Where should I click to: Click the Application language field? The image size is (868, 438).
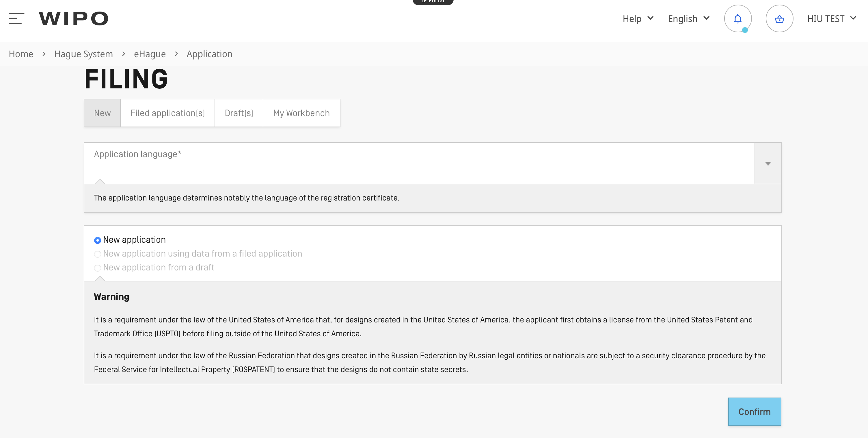point(418,164)
